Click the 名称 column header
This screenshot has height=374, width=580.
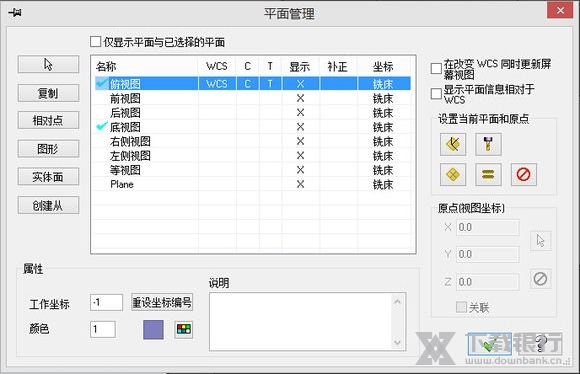coord(145,66)
